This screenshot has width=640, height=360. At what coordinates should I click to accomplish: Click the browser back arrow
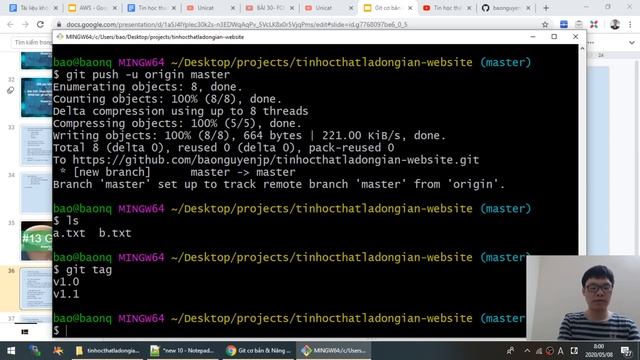point(10,24)
